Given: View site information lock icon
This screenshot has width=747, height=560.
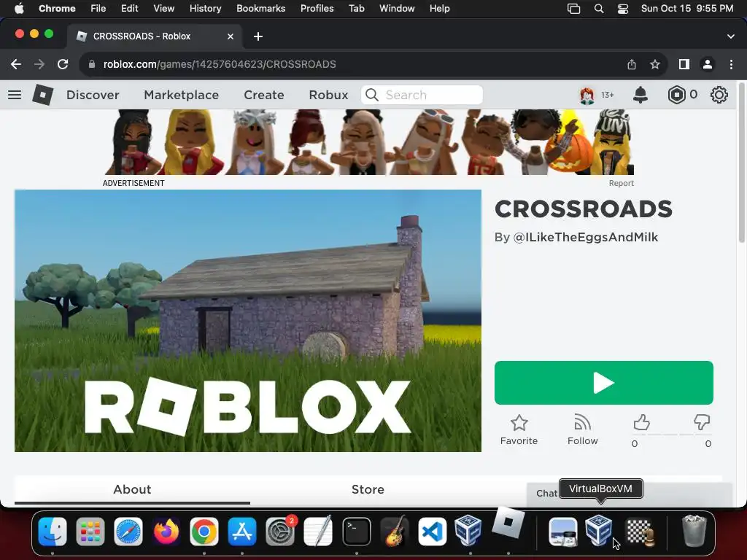Looking at the screenshot, I should pos(92,64).
